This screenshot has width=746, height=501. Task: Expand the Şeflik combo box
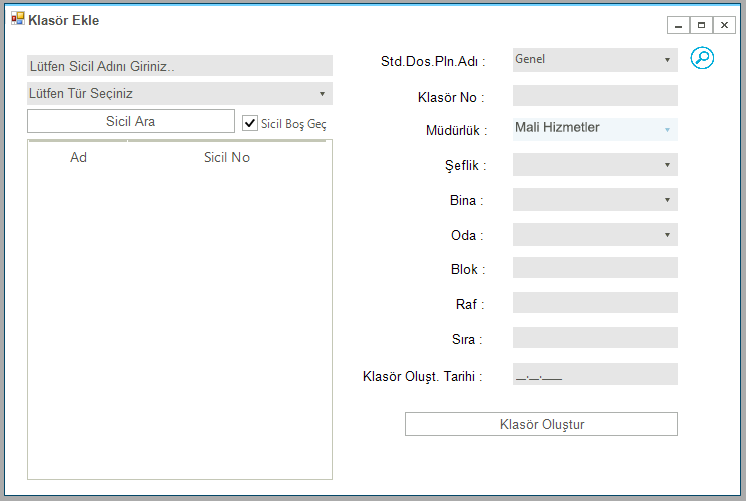point(595,165)
